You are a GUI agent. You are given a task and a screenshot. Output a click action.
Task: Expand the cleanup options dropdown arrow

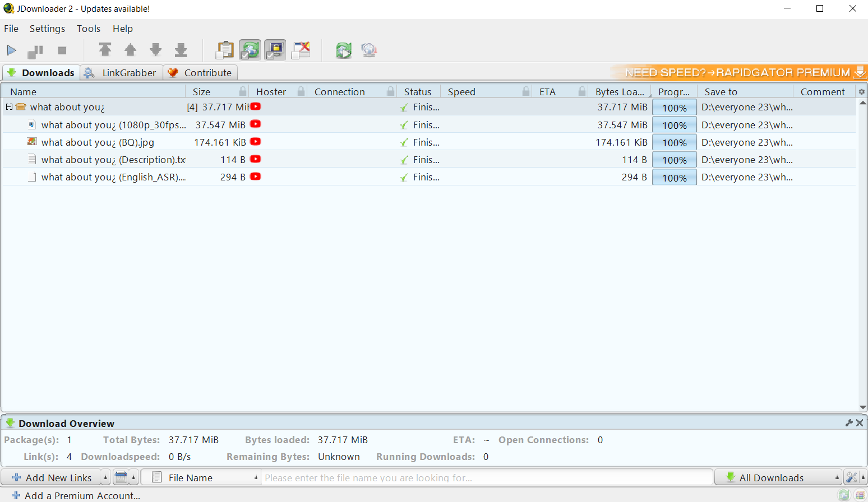pos(133,477)
